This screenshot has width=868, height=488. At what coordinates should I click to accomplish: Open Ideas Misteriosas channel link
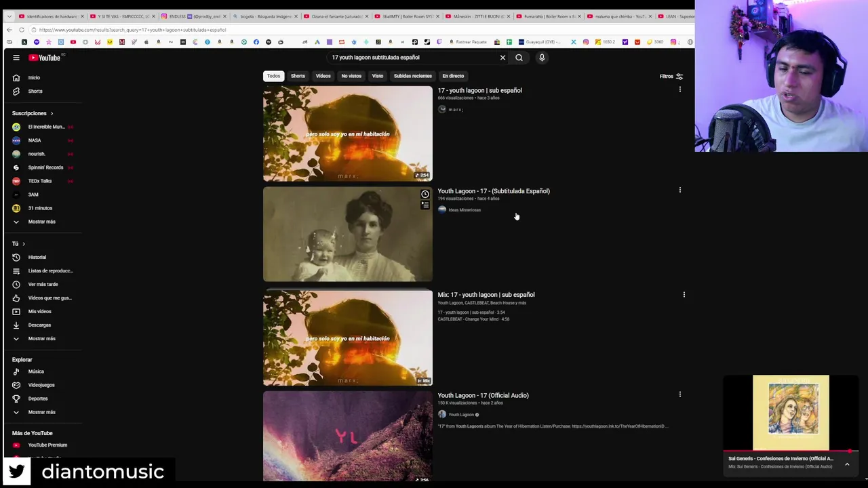(465, 210)
